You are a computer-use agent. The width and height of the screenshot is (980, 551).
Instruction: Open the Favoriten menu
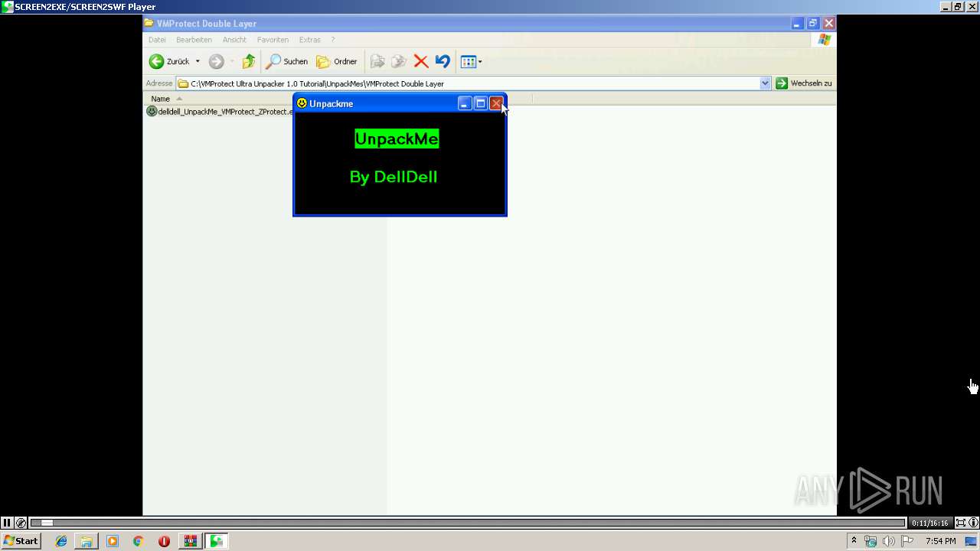[x=273, y=40]
